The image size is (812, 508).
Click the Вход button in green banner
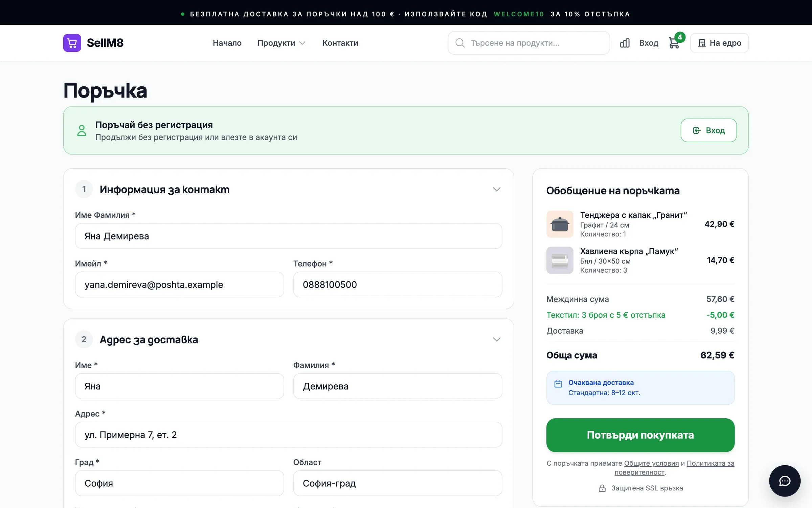[708, 130]
